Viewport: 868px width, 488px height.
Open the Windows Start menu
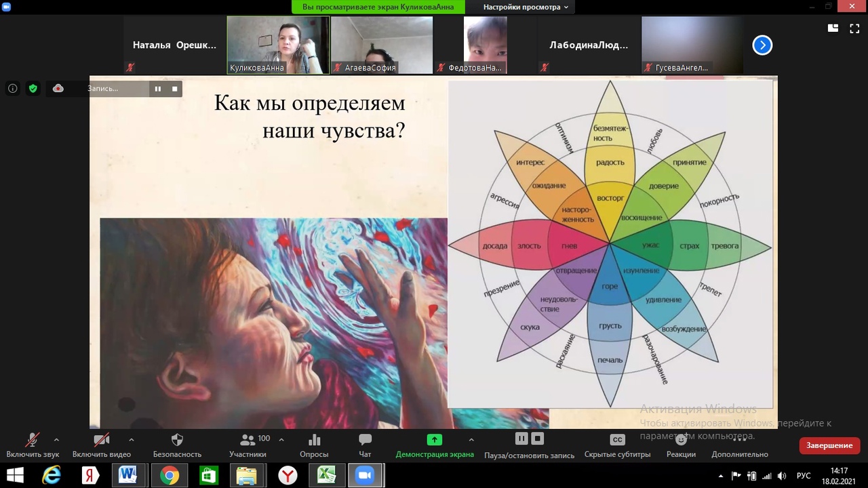click(x=15, y=476)
